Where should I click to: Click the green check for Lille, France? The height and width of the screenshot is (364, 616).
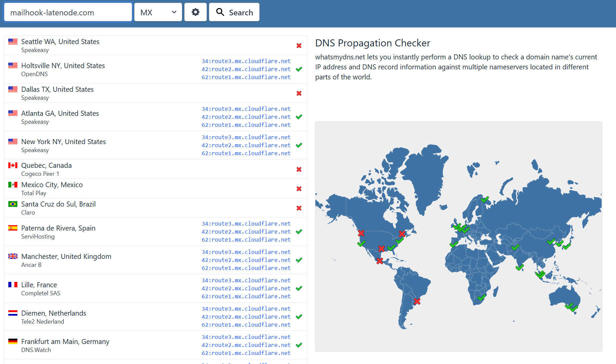click(x=299, y=288)
